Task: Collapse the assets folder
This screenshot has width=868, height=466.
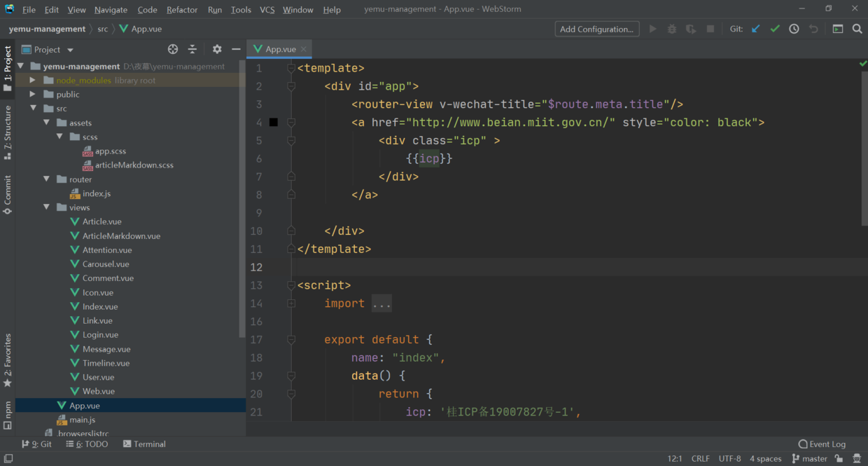Action: 46,123
